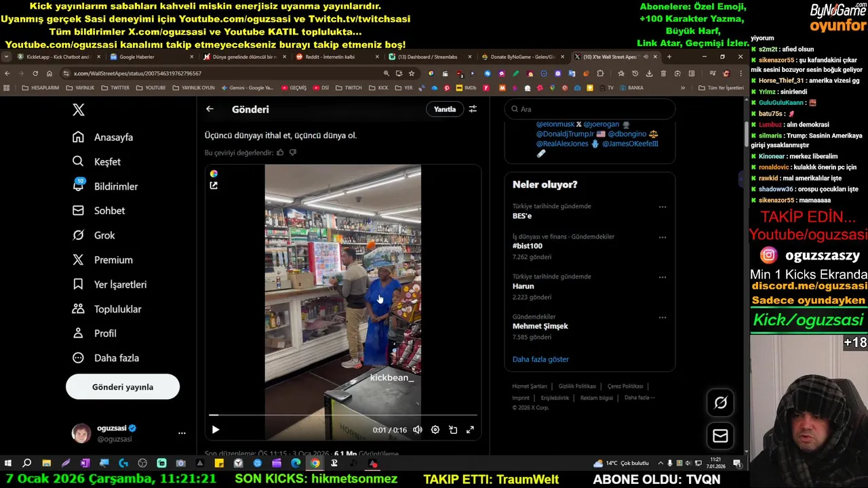868x488 pixels.
Task: Open reply sorting filter icon beside Yanıtla
Action: pos(473,109)
